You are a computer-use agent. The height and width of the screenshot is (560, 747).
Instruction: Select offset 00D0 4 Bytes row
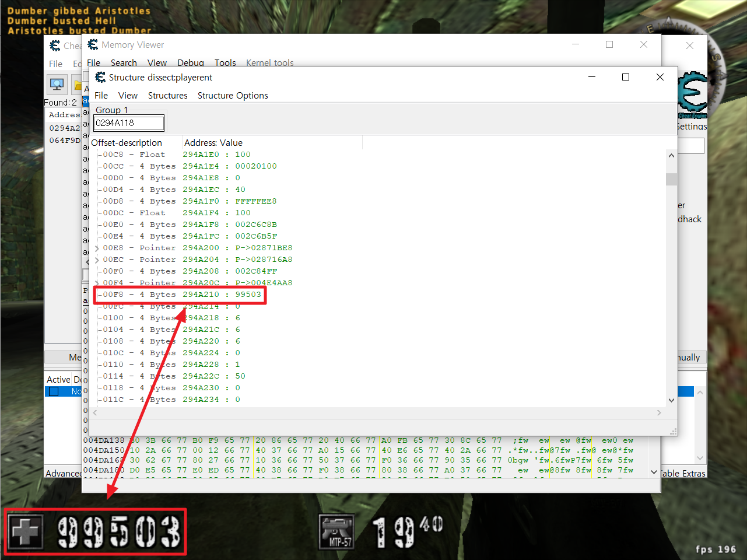(x=171, y=178)
